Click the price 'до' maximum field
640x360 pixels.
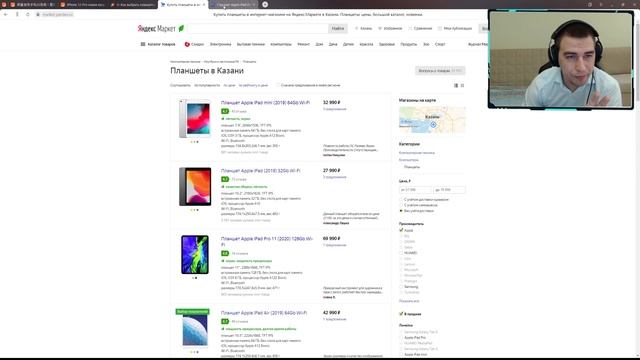point(449,190)
